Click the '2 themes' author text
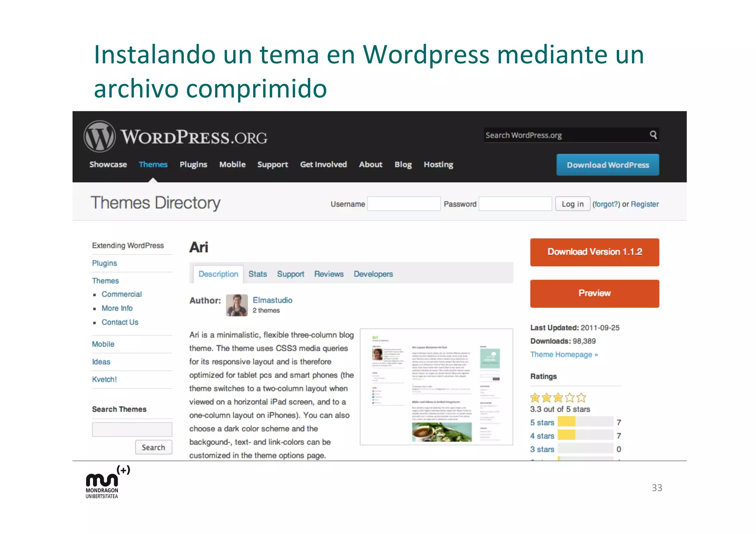The width and height of the screenshot is (756, 534). click(x=266, y=310)
